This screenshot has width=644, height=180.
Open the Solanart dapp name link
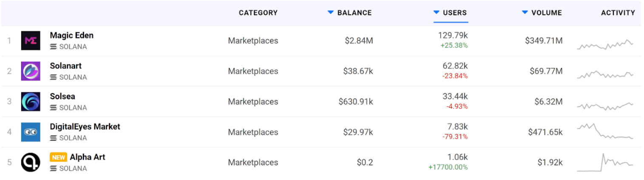pos(65,66)
